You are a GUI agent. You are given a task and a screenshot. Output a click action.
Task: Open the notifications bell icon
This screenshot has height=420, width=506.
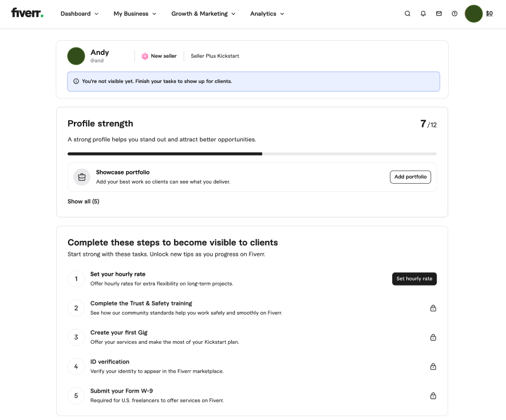(423, 14)
